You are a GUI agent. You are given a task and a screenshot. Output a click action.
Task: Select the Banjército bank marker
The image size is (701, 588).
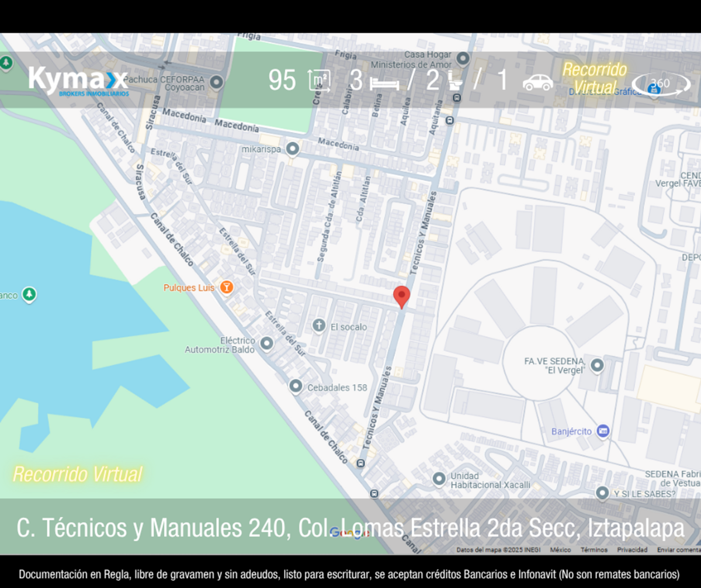click(603, 431)
